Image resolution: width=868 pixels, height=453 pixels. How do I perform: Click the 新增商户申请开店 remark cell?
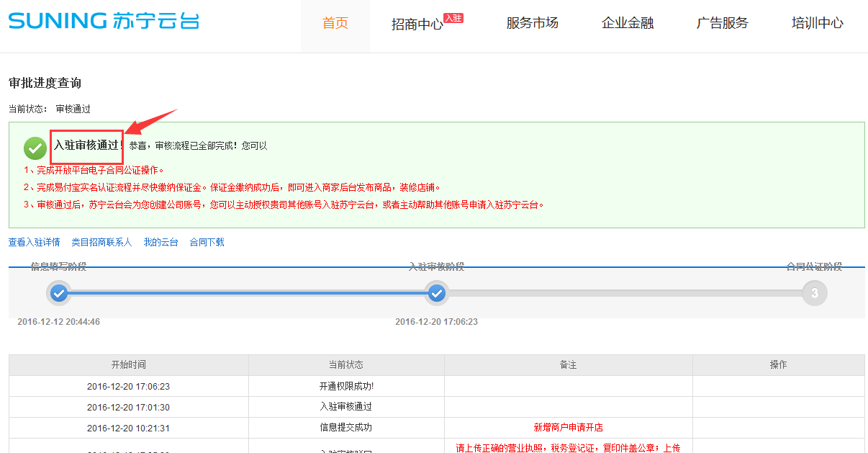[569, 428]
